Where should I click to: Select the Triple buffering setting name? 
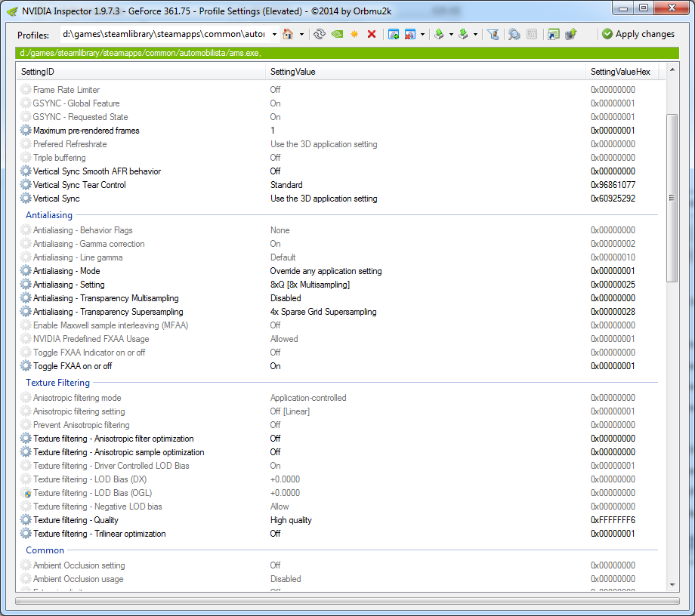[60, 158]
